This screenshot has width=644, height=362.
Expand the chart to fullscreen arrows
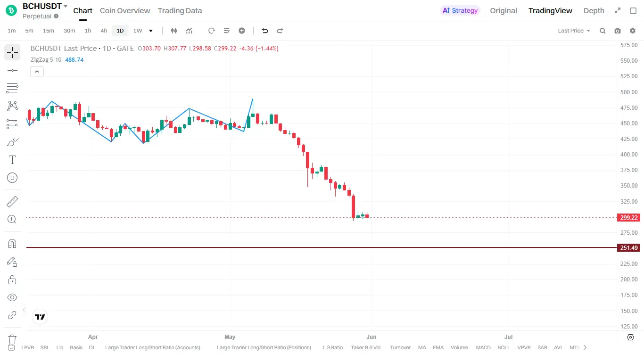click(618, 10)
